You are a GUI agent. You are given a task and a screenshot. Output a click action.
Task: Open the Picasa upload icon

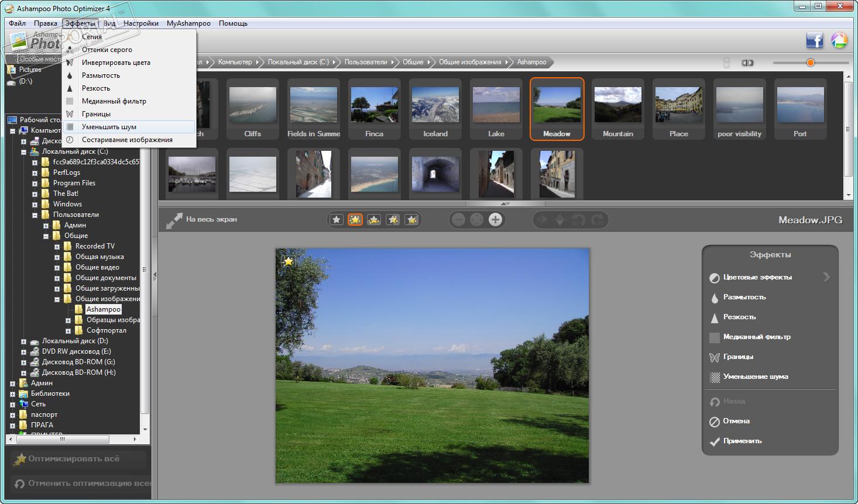coord(839,40)
